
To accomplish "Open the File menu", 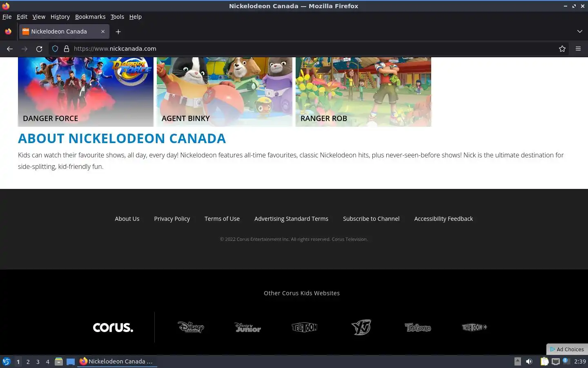I will click(7, 17).
